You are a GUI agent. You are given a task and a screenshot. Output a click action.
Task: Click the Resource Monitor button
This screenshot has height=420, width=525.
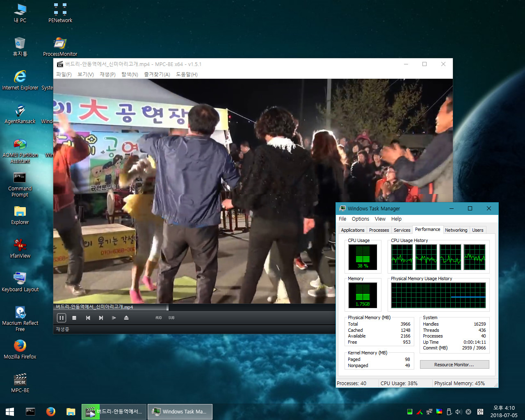click(x=454, y=365)
